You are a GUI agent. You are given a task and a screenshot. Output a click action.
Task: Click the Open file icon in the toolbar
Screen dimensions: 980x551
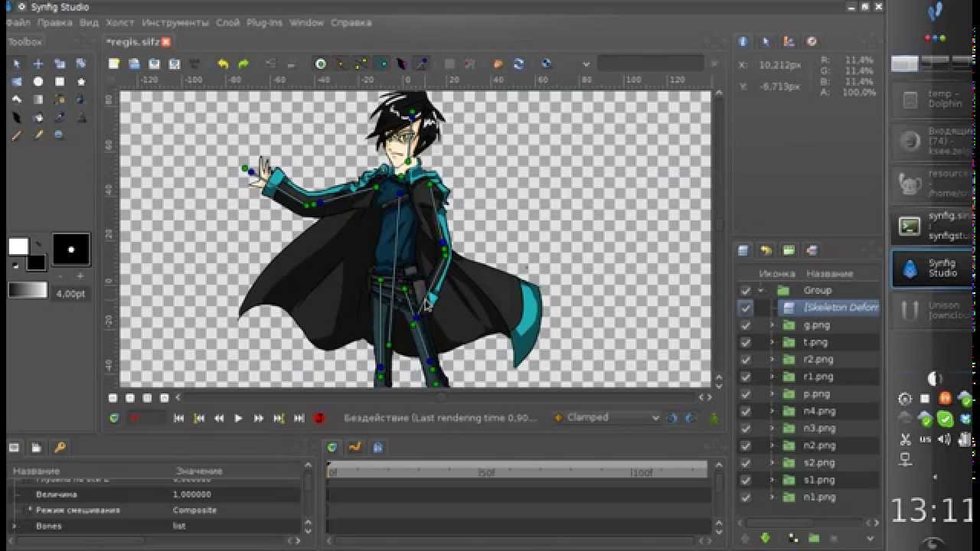[x=134, y=64]
